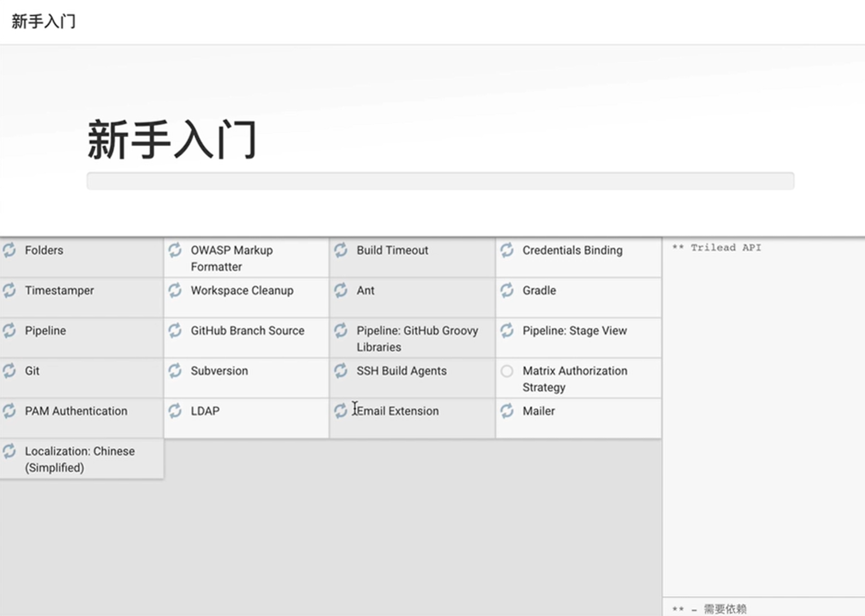Image resolution: width=865 pixels, height=616 pixels.
Task: Click the Timestamper plugin name
Action: pyautogui.click(x=59, y=291)
